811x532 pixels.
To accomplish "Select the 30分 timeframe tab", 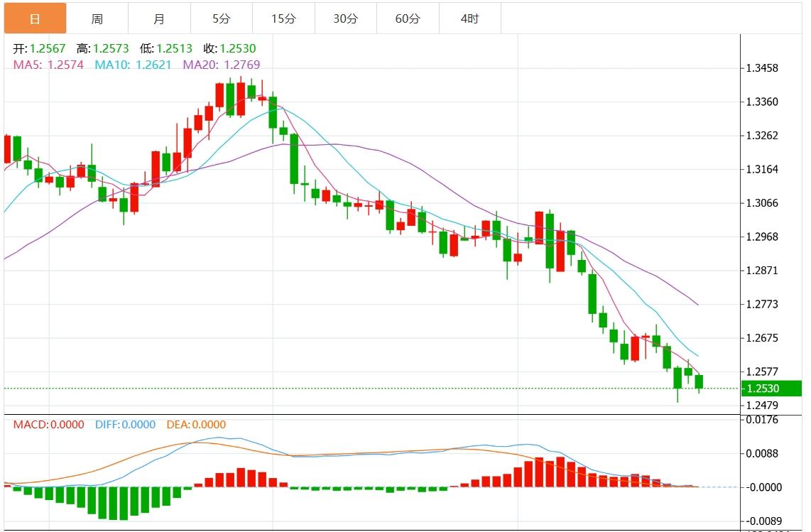I will pos(345,18).
